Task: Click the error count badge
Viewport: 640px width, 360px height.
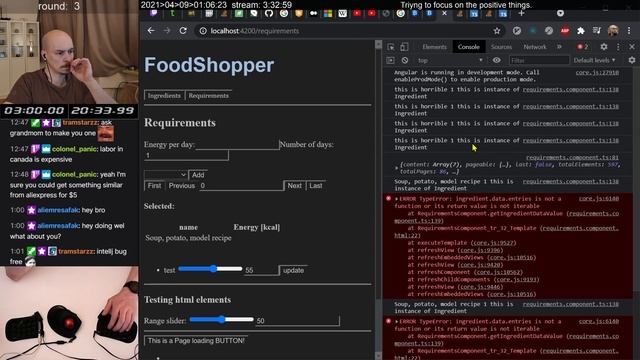Action: pos(583,47)
